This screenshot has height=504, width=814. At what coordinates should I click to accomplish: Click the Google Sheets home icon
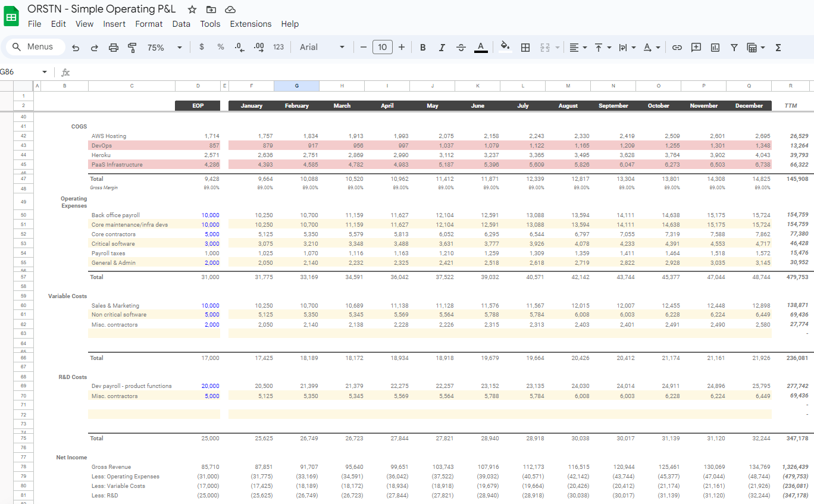pos(11,17)
